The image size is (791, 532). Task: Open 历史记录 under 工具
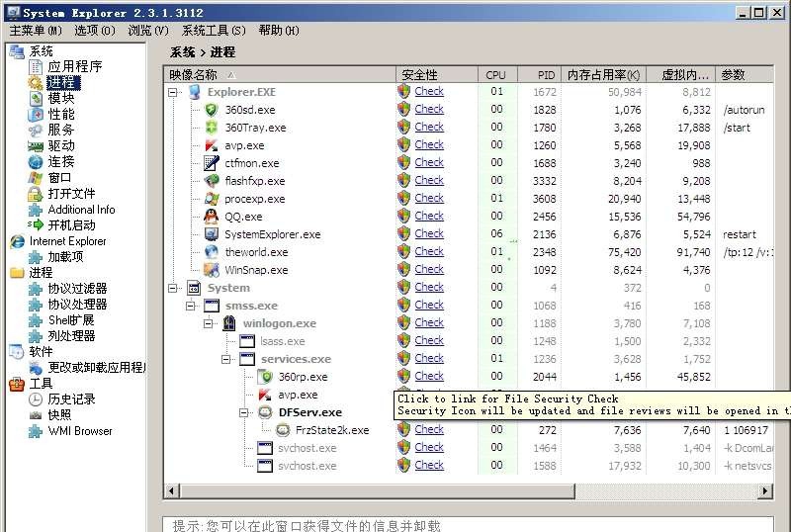(71, 399)
